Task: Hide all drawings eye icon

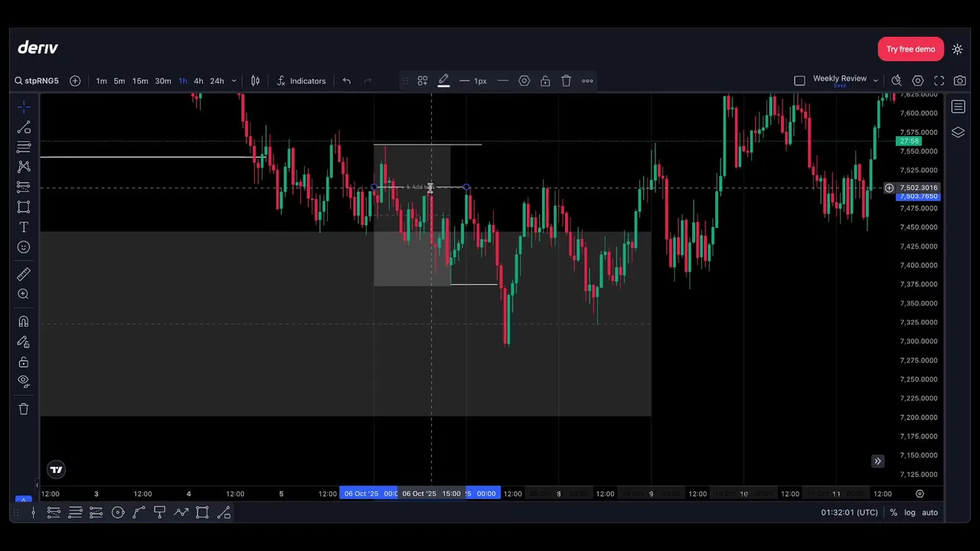Action: coord(24,381)
